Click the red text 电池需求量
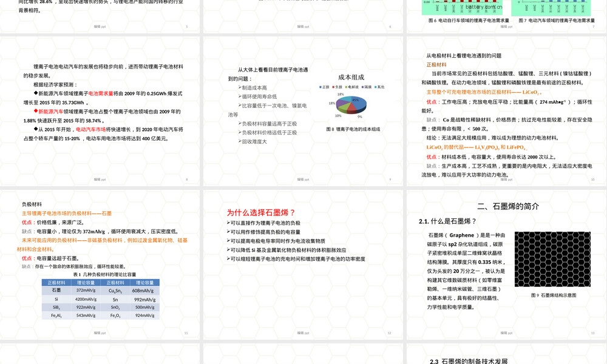 click(x=101, y=93)
